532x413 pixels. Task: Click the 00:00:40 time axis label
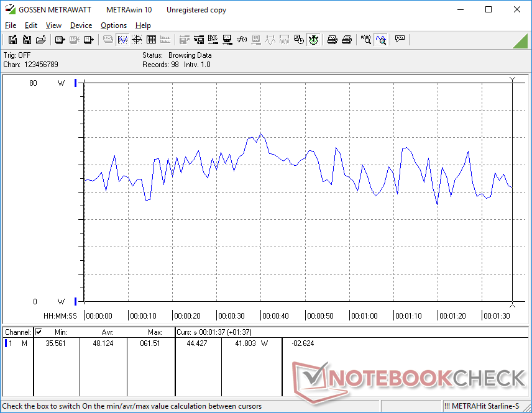275,315
